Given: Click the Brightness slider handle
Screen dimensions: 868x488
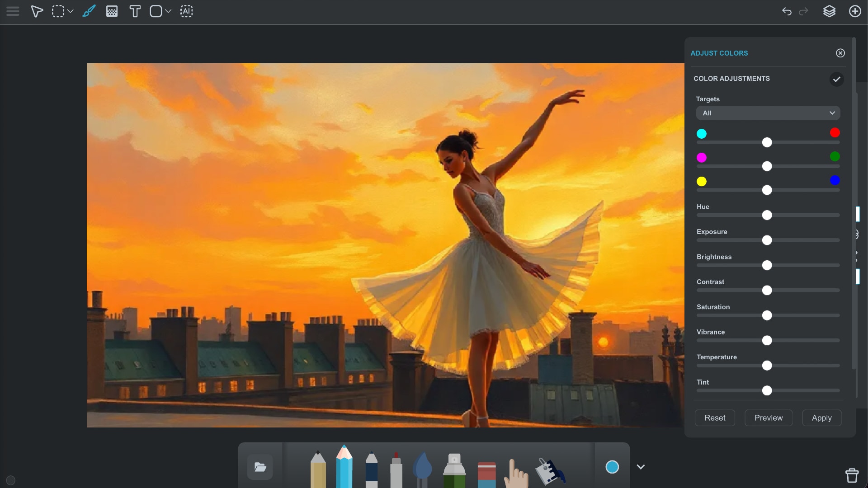Looking at the screenshot, I should click(x=767, y=266).
